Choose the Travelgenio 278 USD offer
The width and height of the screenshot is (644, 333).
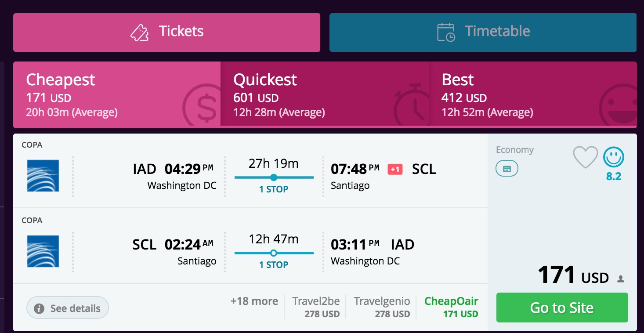click(x=382, y=307)
